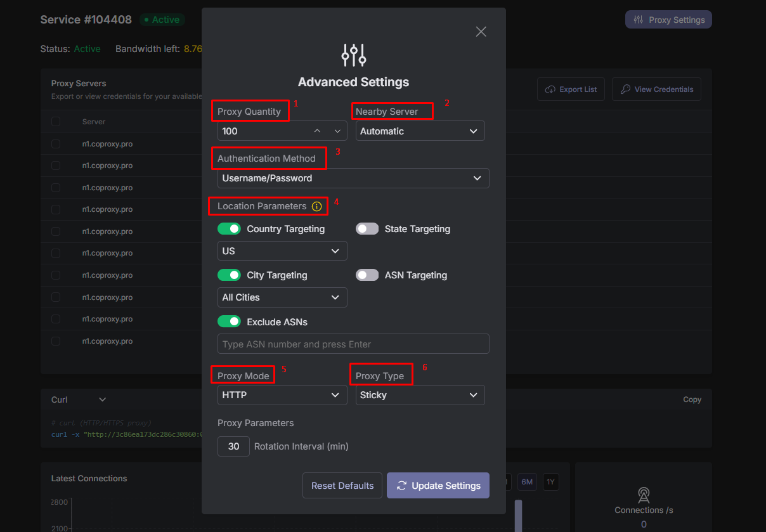The width and height of the screenshot is (766, 532).
Task: Toggle the Exclude ASNs switch
Action: point(229,321)
